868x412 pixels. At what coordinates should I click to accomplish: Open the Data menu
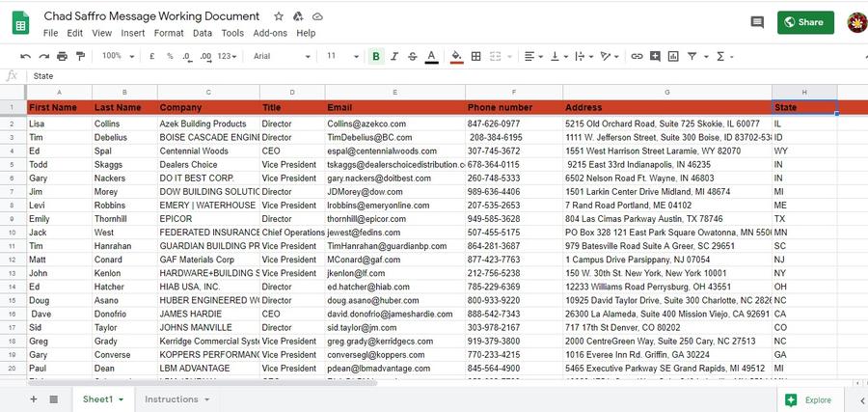[x=203, y=33]
